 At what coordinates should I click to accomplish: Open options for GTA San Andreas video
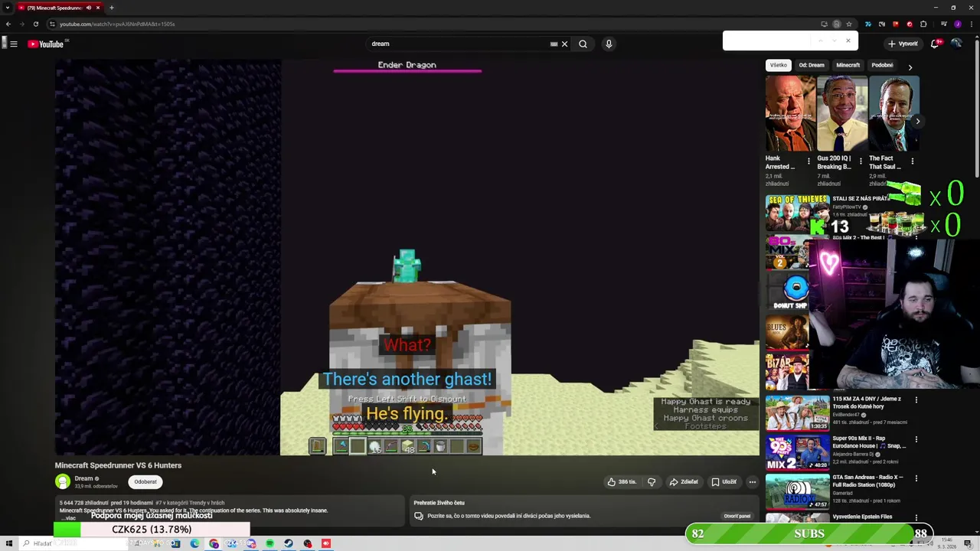pos(916,478)
